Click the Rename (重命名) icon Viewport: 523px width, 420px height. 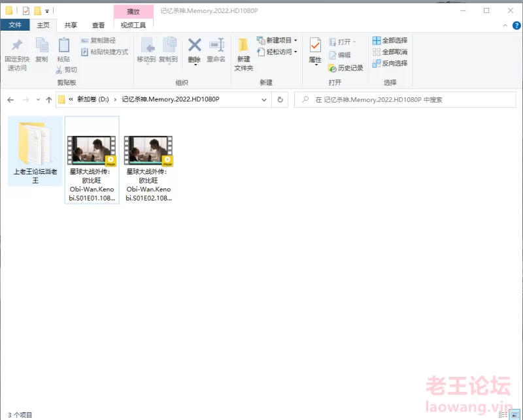(216, 45)
